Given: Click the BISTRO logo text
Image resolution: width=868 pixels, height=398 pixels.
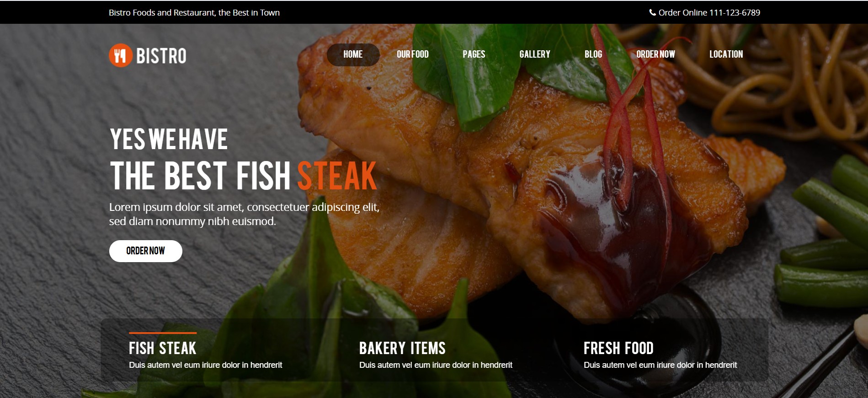Looking at the screenshot, I should [161, 56].
